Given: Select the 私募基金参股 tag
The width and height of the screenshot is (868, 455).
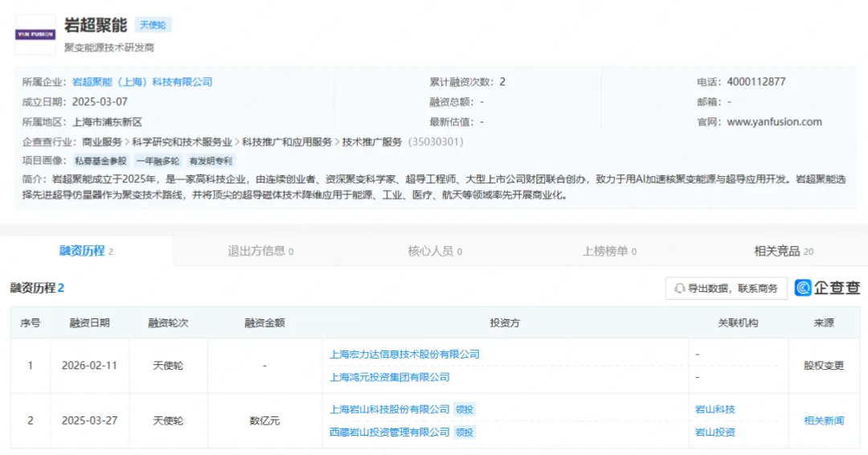Looking at the screenshot, I should [100, 161].
